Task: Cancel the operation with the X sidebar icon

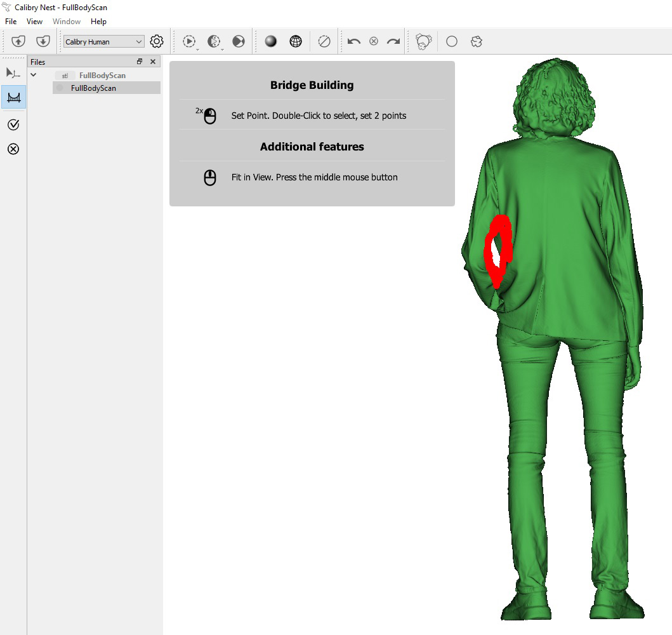Action: click(13, 149)
